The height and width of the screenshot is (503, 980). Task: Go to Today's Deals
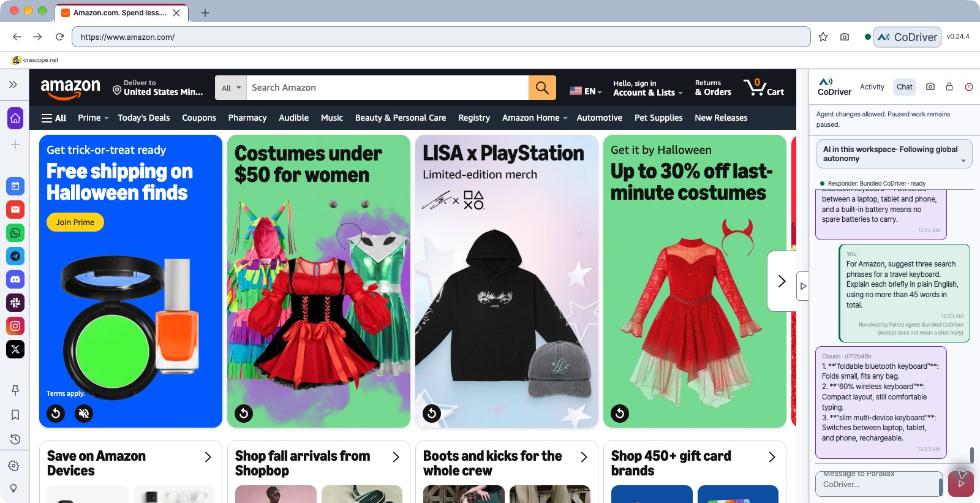[144, 118]
